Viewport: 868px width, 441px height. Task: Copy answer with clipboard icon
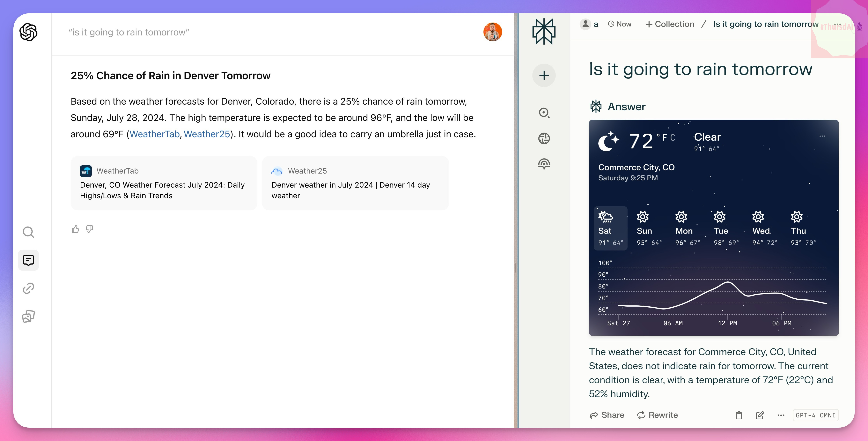coord(739,415)
